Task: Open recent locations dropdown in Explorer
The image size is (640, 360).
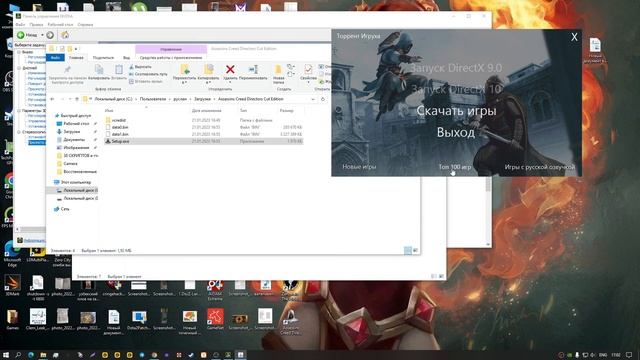Action: [x=70, y=99]
